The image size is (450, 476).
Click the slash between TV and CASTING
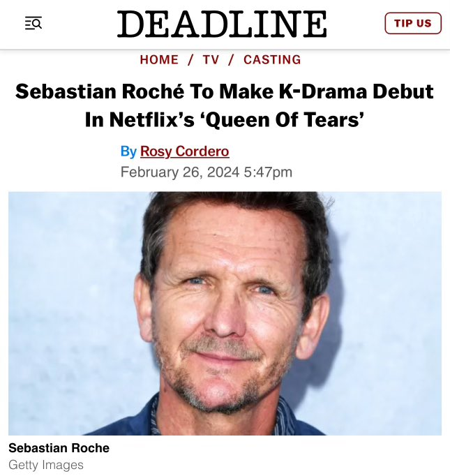(231, 60)
